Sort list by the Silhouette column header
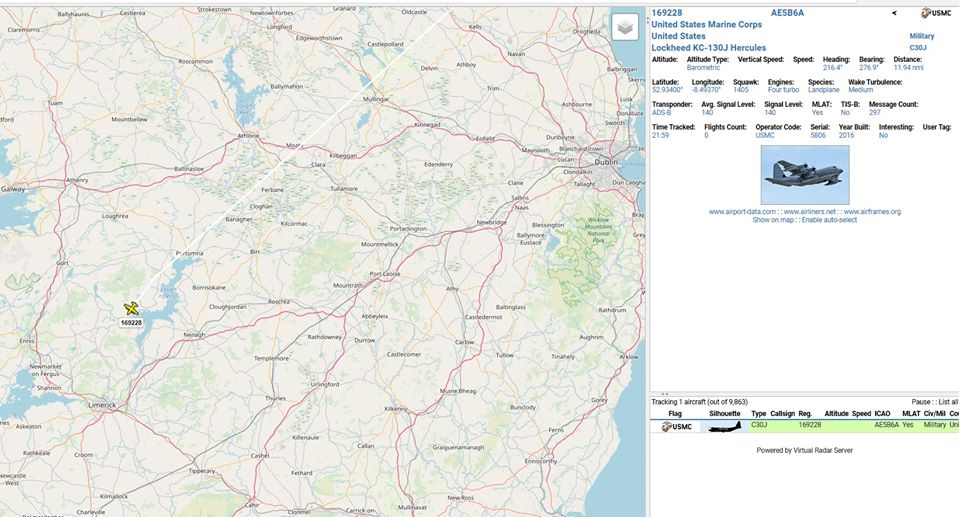 pos(724,413)
